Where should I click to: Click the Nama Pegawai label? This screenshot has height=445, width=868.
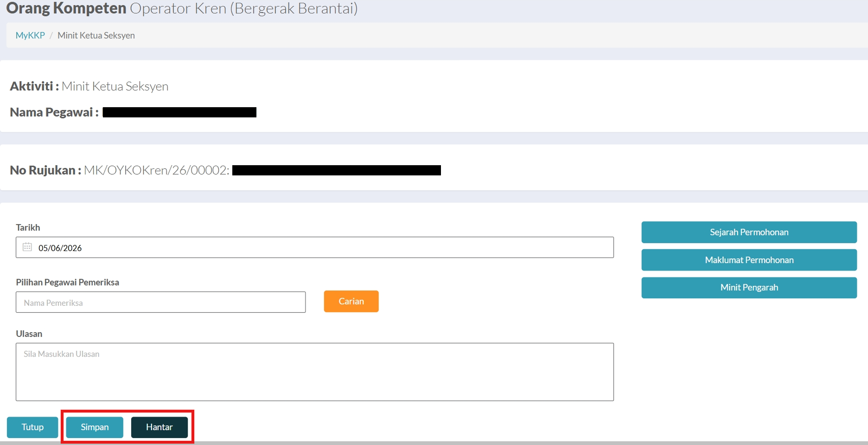click(x=54, y=112)
